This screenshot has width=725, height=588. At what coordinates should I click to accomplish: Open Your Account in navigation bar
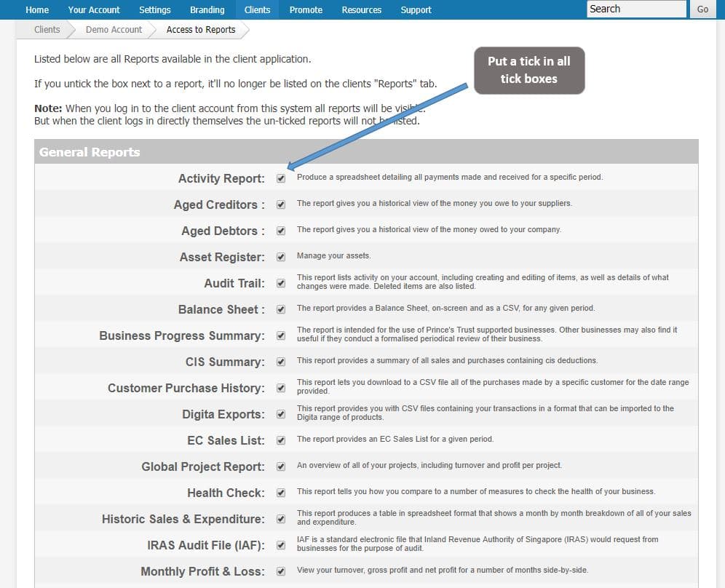tap(94, 9)
